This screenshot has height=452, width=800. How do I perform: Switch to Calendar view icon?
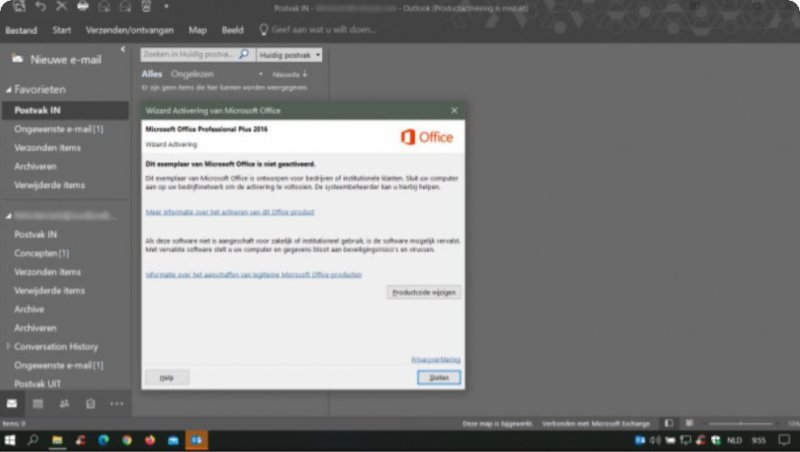(x=38, y=404)
